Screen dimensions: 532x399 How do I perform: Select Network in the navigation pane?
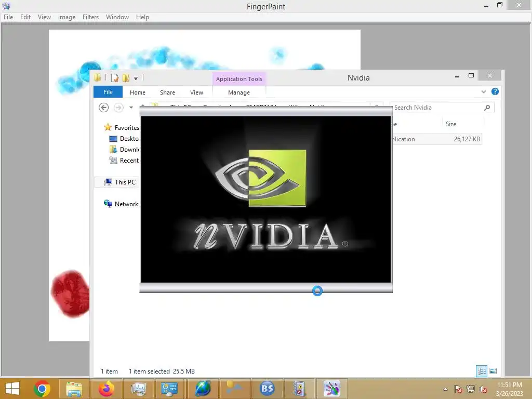point(121,204)
